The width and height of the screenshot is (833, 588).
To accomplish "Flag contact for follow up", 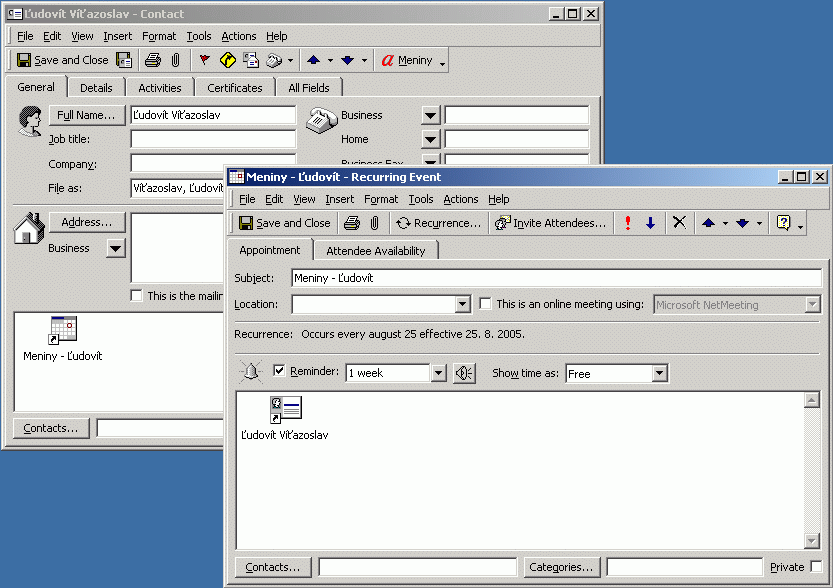I will 204,60.
